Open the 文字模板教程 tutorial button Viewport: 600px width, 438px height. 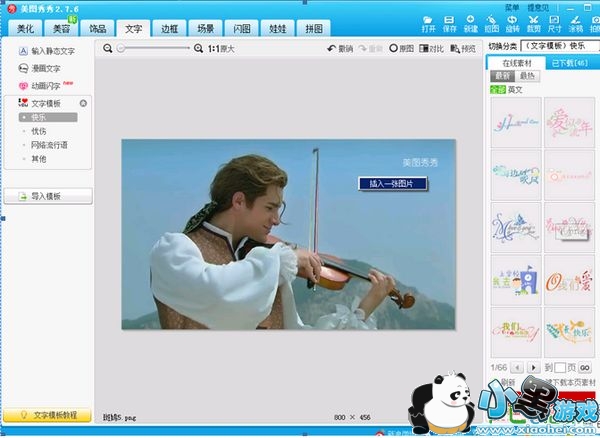(x=47, y=415)
